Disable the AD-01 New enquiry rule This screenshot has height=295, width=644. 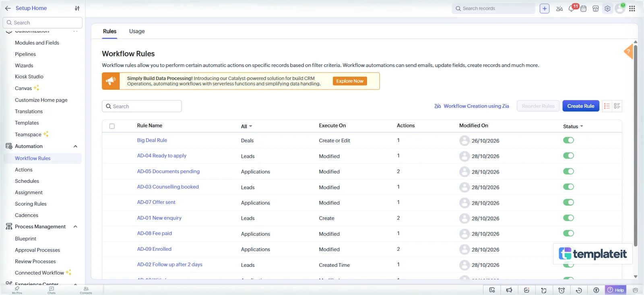568,218
